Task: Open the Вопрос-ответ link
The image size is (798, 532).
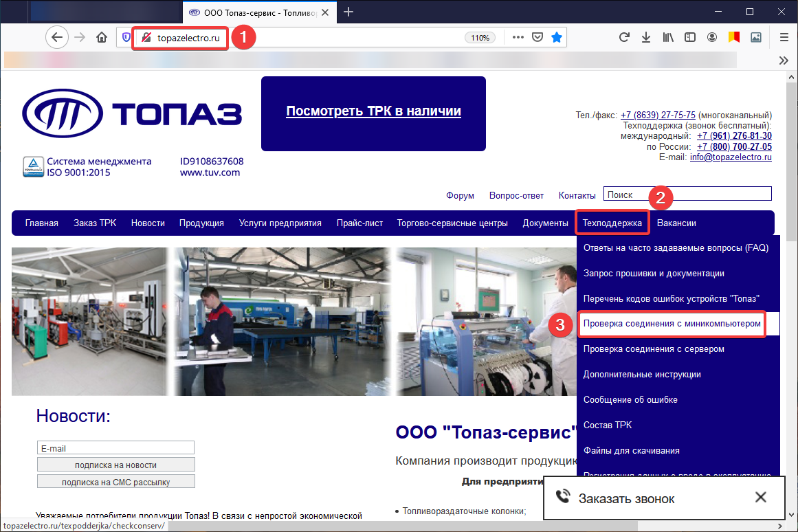Action: coord(517,195)
